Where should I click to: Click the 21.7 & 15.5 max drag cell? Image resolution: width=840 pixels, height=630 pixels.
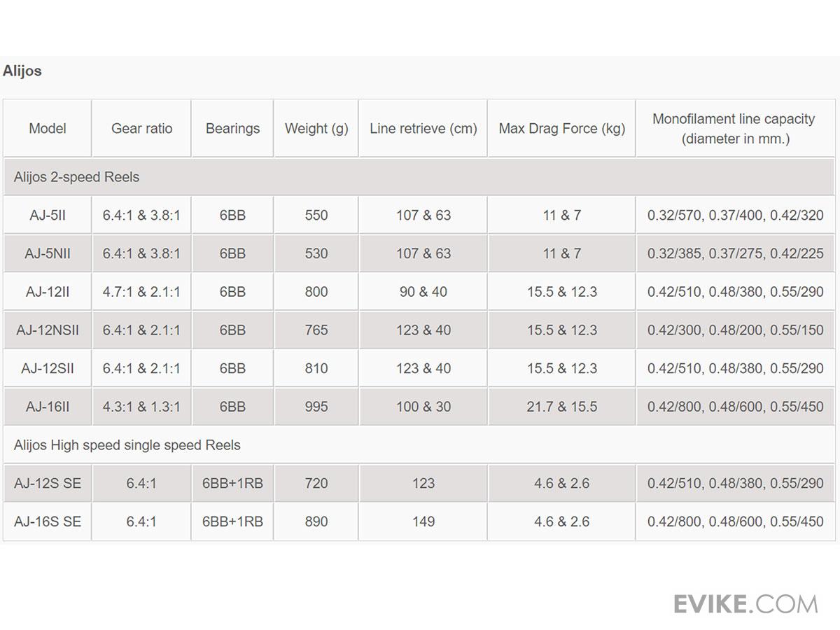coord(562,407)
